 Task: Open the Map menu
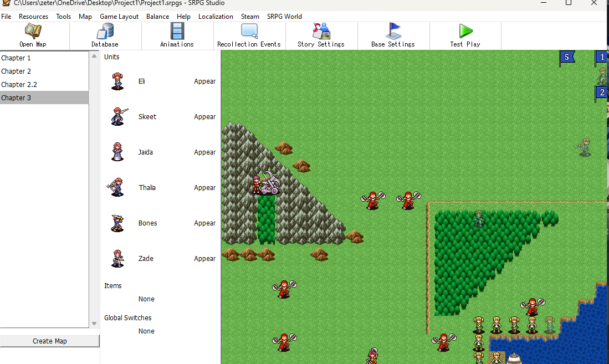point(85,16)
